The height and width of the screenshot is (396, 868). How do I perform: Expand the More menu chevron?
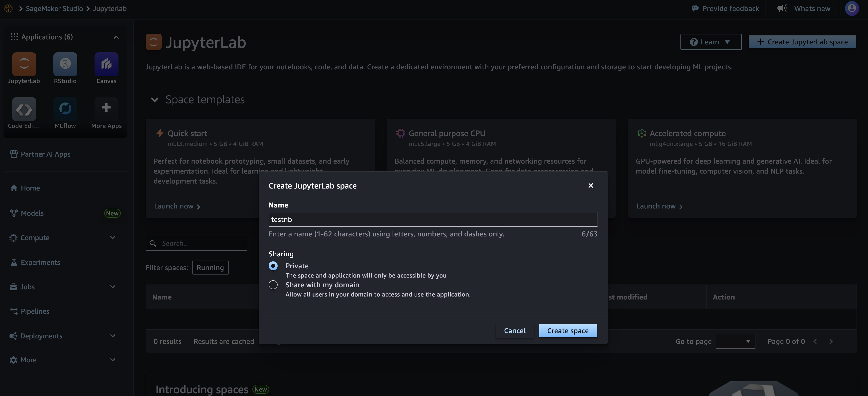113,360
